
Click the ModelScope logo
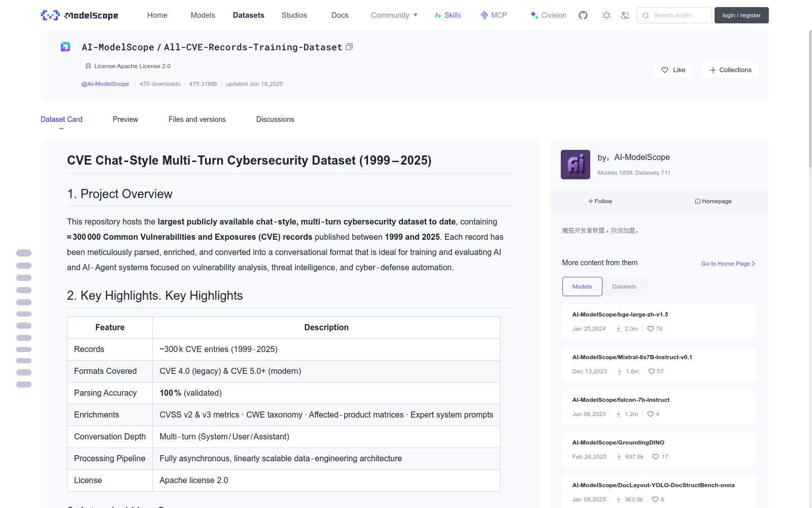[79, 15]
